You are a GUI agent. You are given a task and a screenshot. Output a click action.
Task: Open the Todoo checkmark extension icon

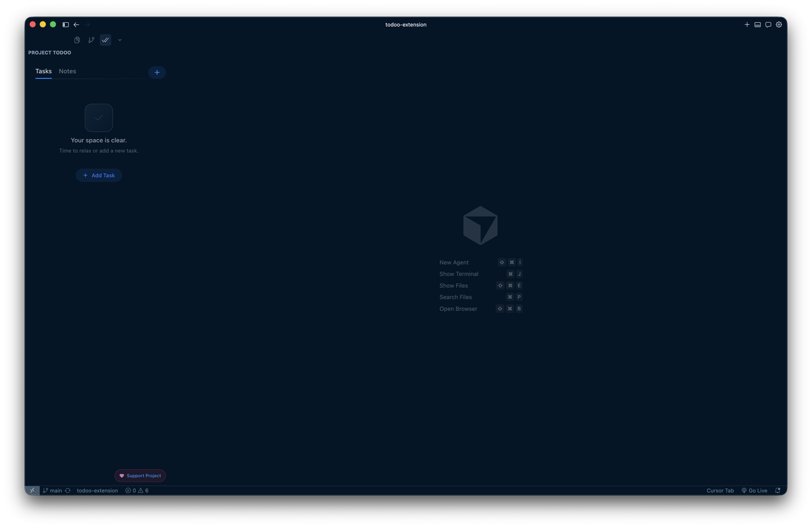click(105, 39)
